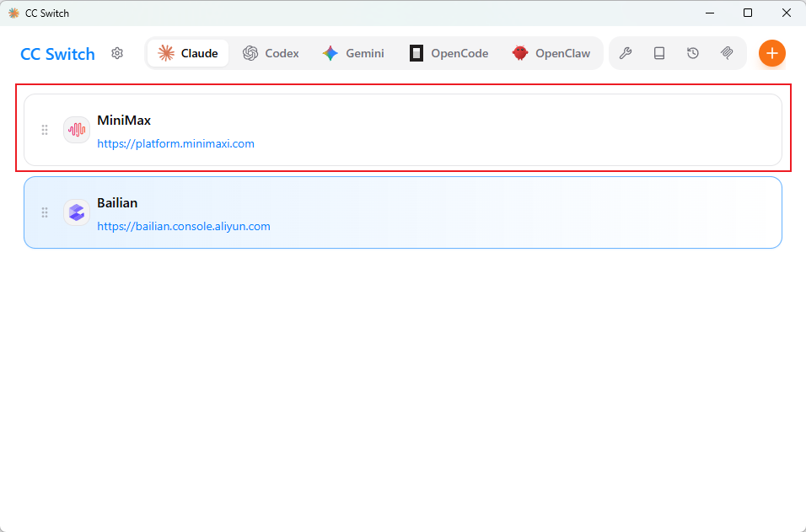The width and height of the screenshot is (806, 532).
Task: Click the Bailian purple logo
Action: pos(77,212)
